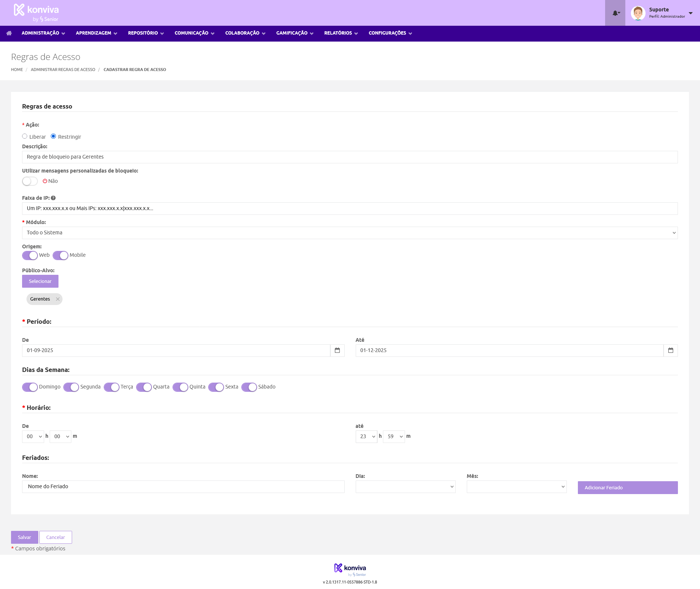This screenshot has width=700, height=589.
Task: Enable personalized block messages toggle
Action: [30, 181]
